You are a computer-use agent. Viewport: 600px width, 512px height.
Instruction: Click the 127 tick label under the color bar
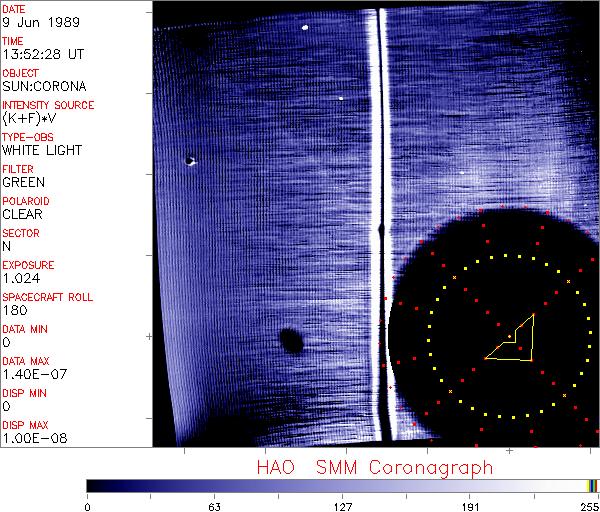click(343, 507)
